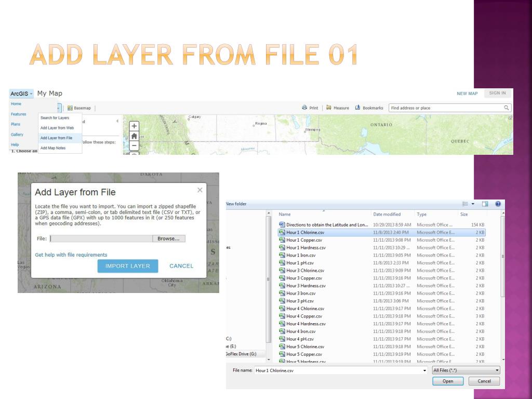The width and height of the screenshot is (532, 399).
Task: Click the File name combo box
Action: (x=341, y=370)
